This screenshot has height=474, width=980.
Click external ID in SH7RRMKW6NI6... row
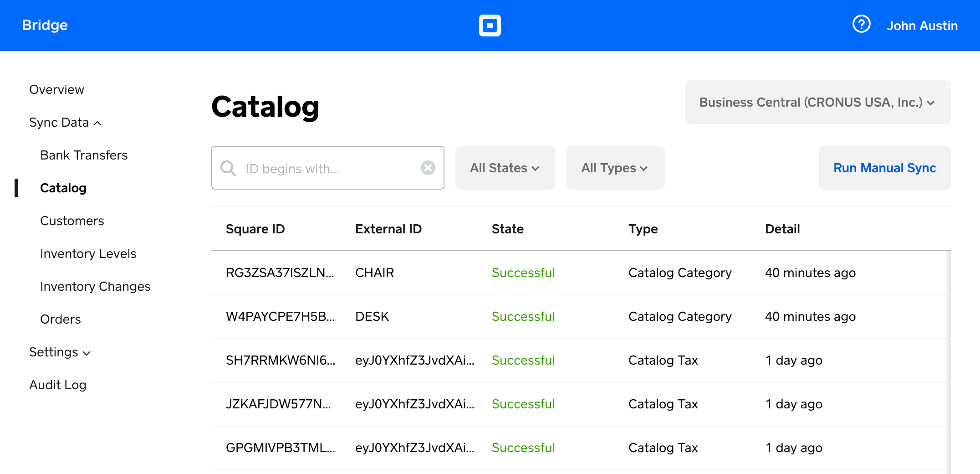click(415, 360)
